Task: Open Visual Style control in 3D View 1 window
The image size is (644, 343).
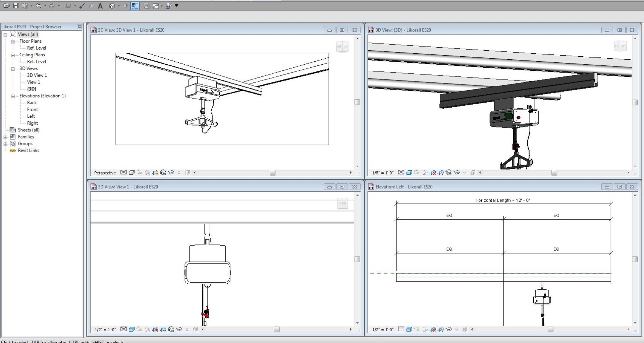Action: tap(131, 172)
